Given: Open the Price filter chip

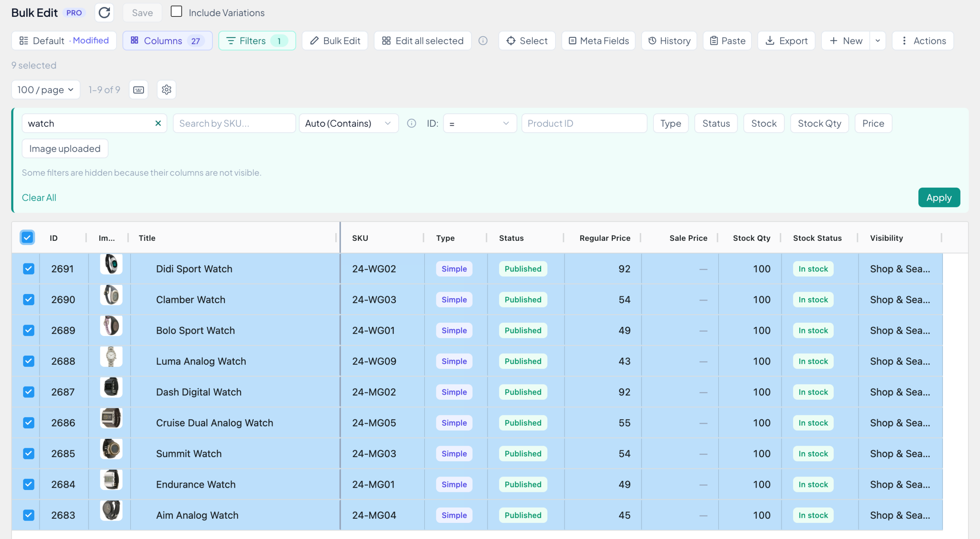Looking at the screenshot, I should (873, 123).
